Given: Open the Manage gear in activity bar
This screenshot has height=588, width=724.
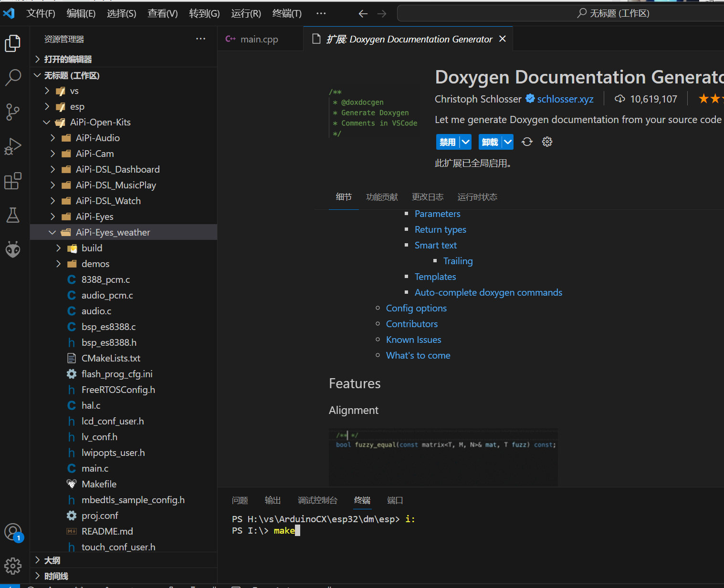Looking at the screenshot, I should click(13, 566).
